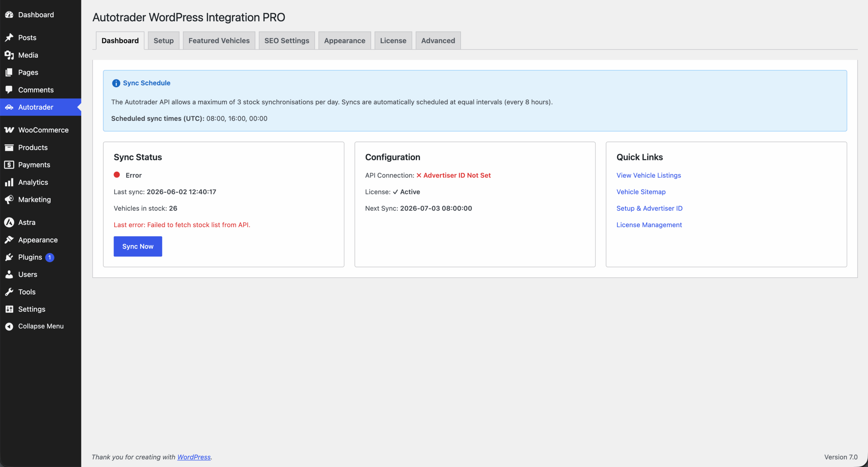Open the View Vehicle Listings link
The width and height of the screenshot is (868, 467).
(x=649, y=175)
